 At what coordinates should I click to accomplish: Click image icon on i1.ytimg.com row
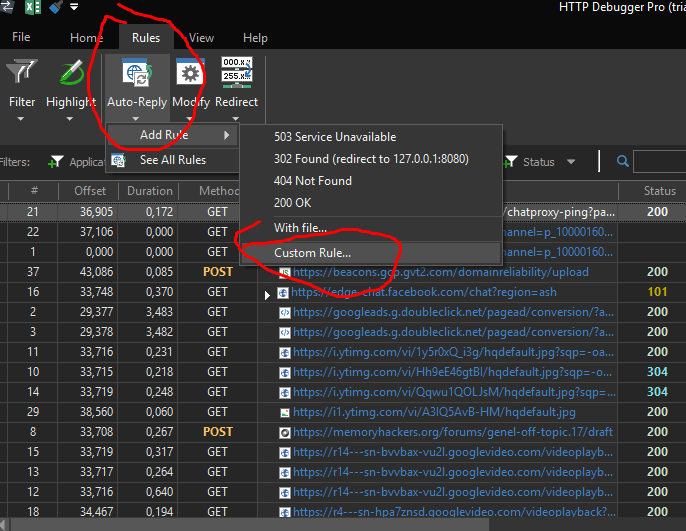[x=285, y=412]
